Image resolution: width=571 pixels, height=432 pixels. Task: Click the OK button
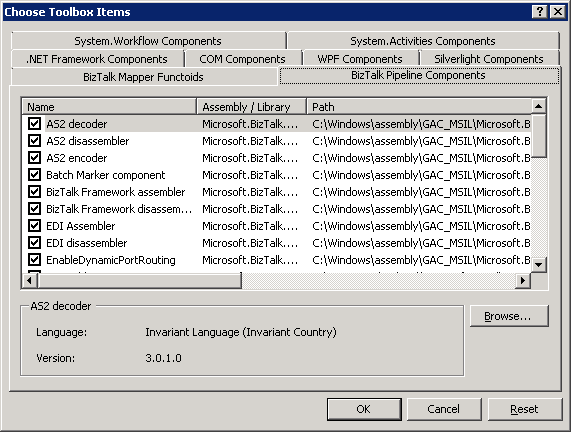click(364, 409)
